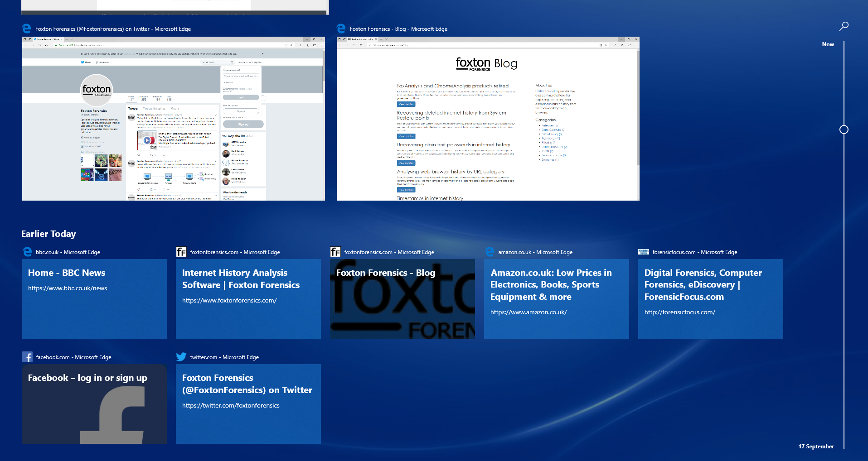Click 'bbc.co.uk - Microsoft Edge' label
The height and width of the screenshot is (461, 868).
pyautogui.click(x=68, y=252)
